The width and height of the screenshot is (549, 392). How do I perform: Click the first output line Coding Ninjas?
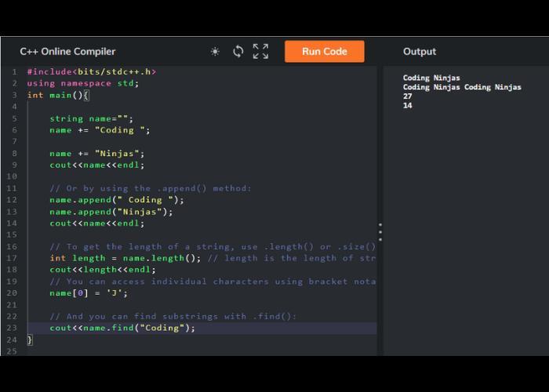431,78
